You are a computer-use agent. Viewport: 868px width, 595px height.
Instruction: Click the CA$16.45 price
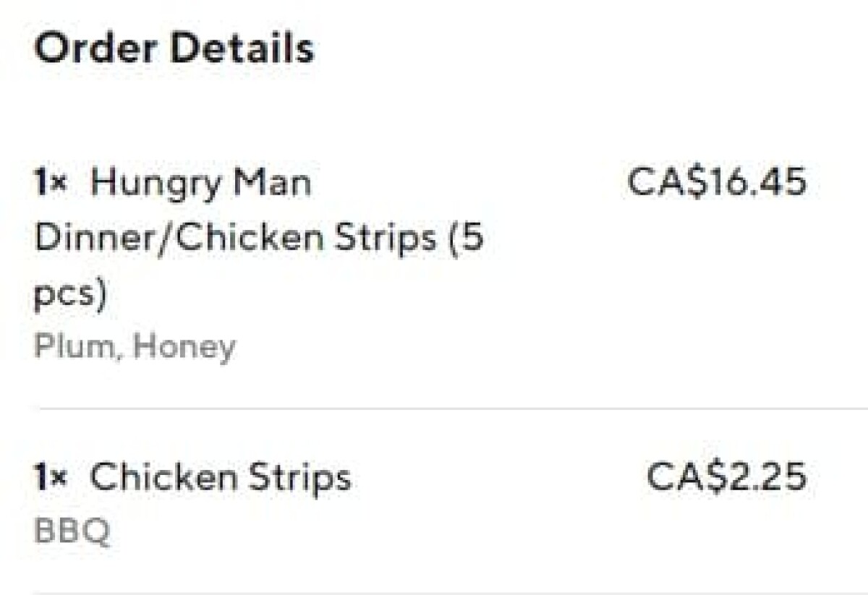click(716, 181)
